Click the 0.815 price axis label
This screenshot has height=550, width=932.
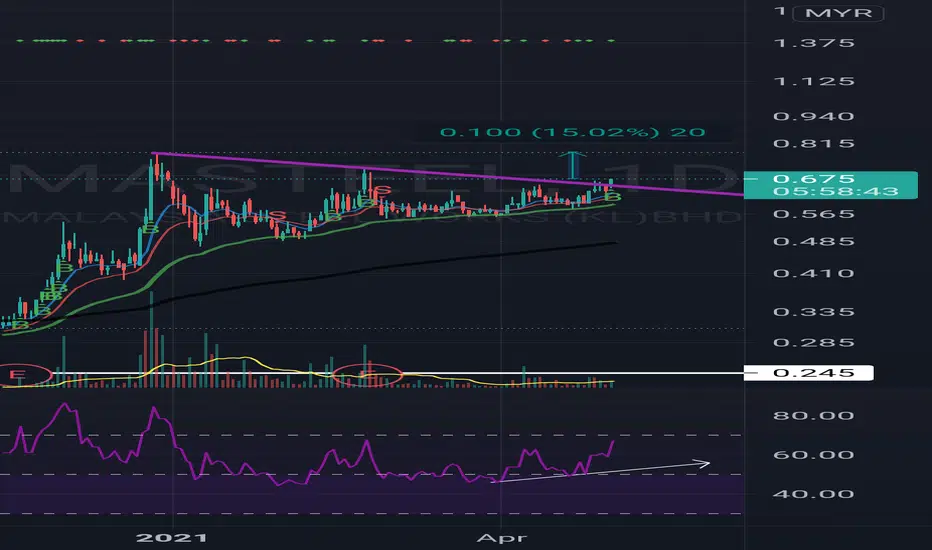[x=814, y=143]
